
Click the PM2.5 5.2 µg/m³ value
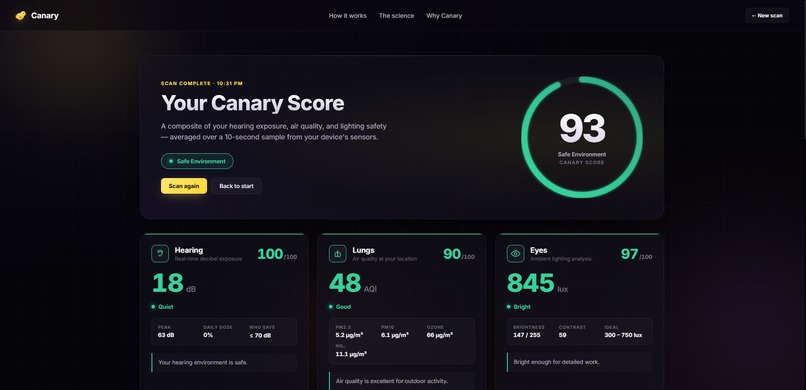pyautogui.click(x=350, y=335)
